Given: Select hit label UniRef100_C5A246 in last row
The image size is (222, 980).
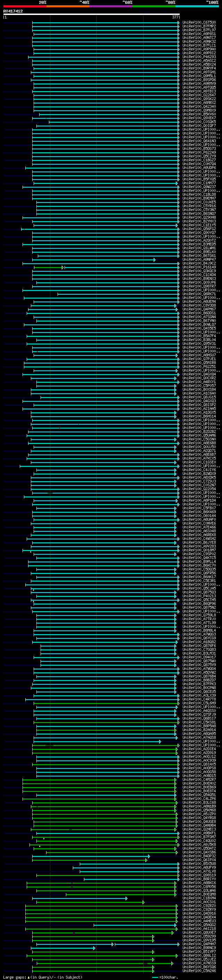Looking at the screenshot, I should [x=199, y=971].
